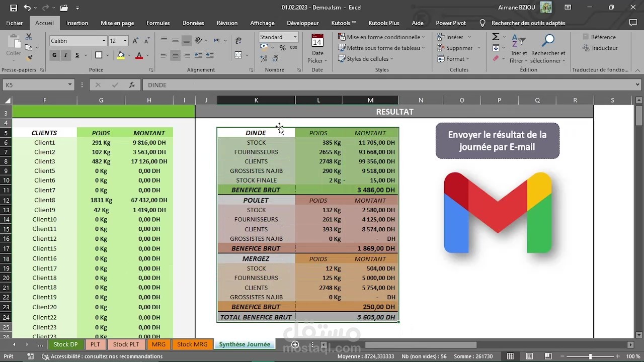Switch to the Insertion ribbon tab
This screenshot has height=362, width=644.
77,23
